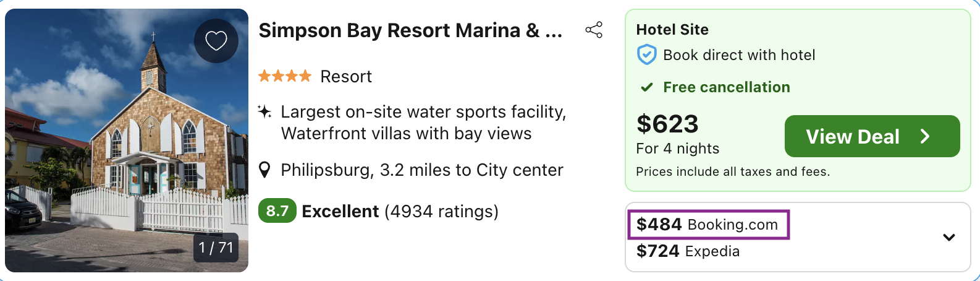This screenshot has width=980, height=281.
Task: Click the Free cancellation checkmark icon
Action: coord(646,87)
